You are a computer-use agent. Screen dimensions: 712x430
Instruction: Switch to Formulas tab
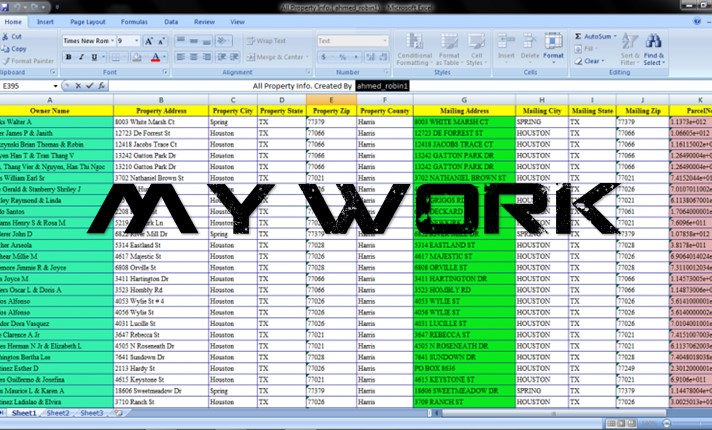coord(134,21)
